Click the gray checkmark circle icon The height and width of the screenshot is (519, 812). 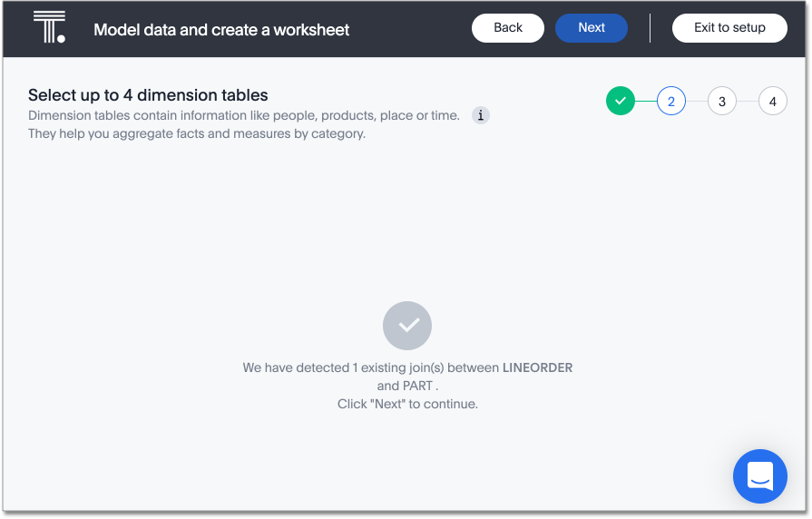[x=407, y=326]
